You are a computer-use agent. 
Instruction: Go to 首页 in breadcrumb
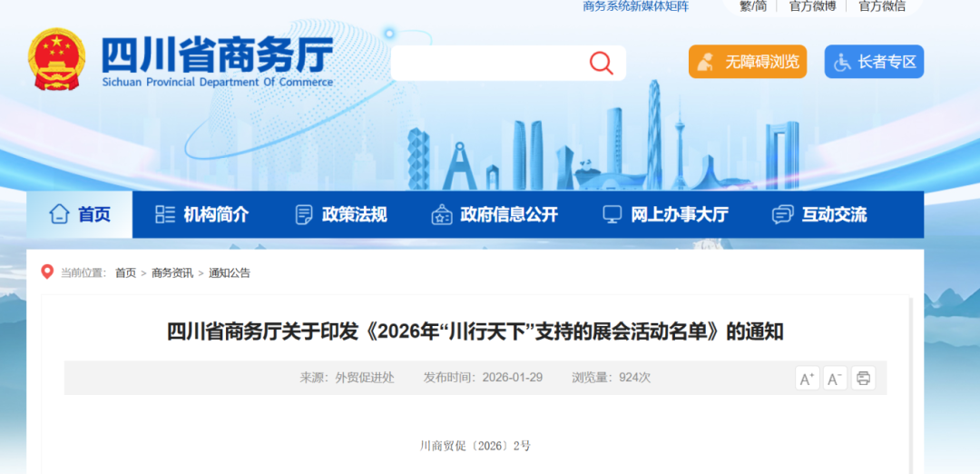pos(125,272)
